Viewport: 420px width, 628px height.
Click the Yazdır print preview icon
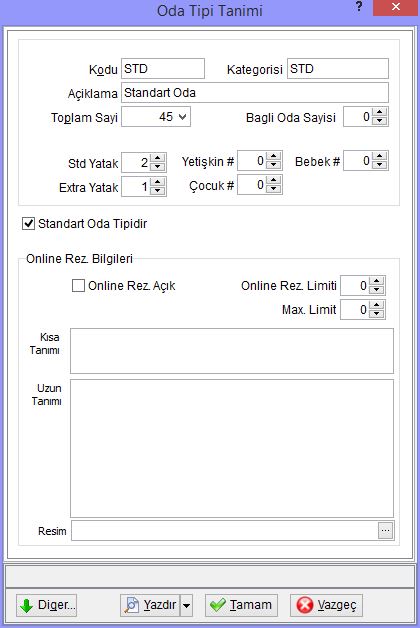coord(132,605)
